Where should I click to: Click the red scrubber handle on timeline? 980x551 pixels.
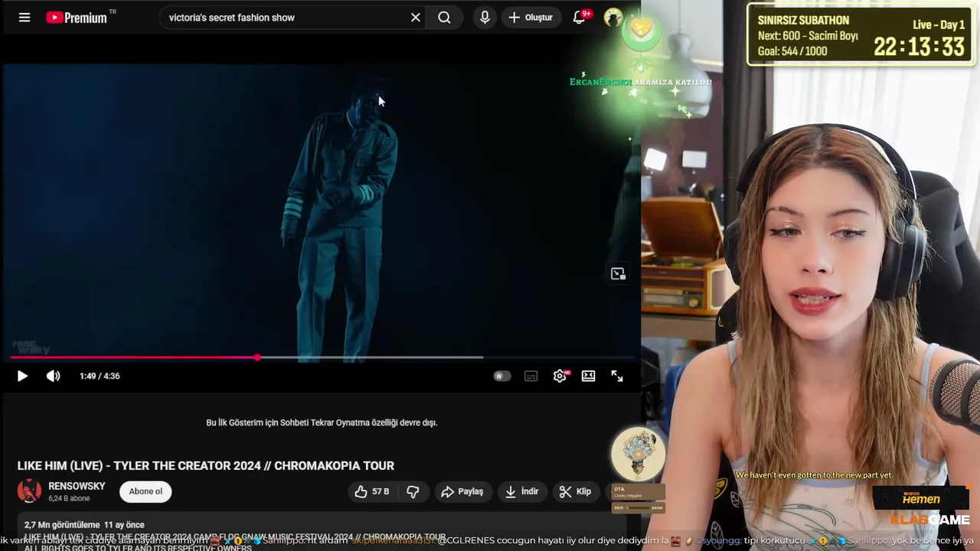257,357
